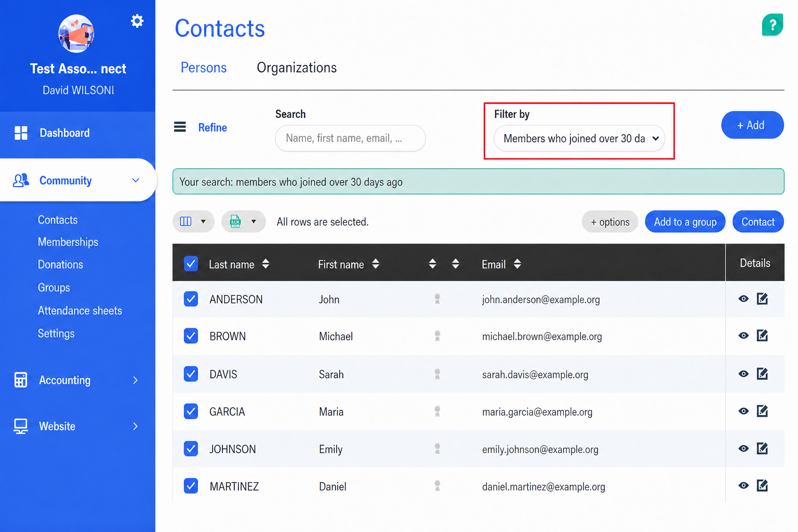Screen dimensions: 798x532
Task: View details eye icon for ANDERSON
Action: coord(743,299)
